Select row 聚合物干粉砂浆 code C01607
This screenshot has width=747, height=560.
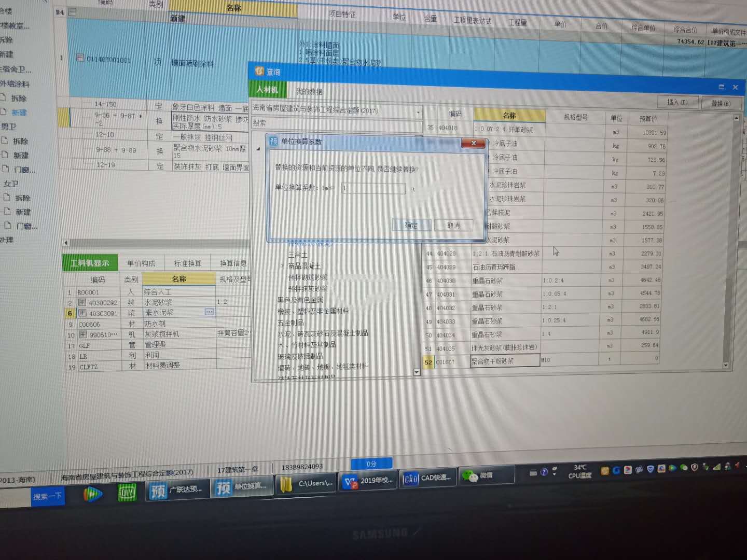point(542,361)
